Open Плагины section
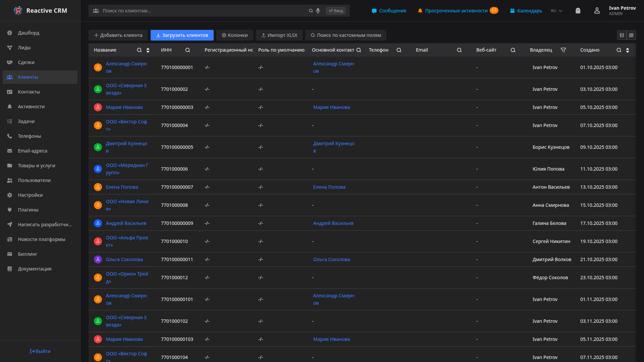The image size is (644, 362). pos(40,210)
